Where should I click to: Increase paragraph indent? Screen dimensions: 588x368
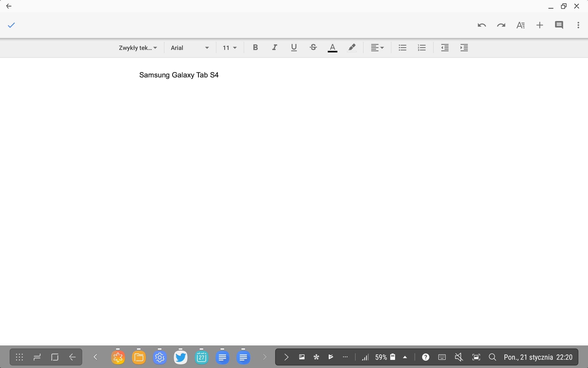pos(464,48)
